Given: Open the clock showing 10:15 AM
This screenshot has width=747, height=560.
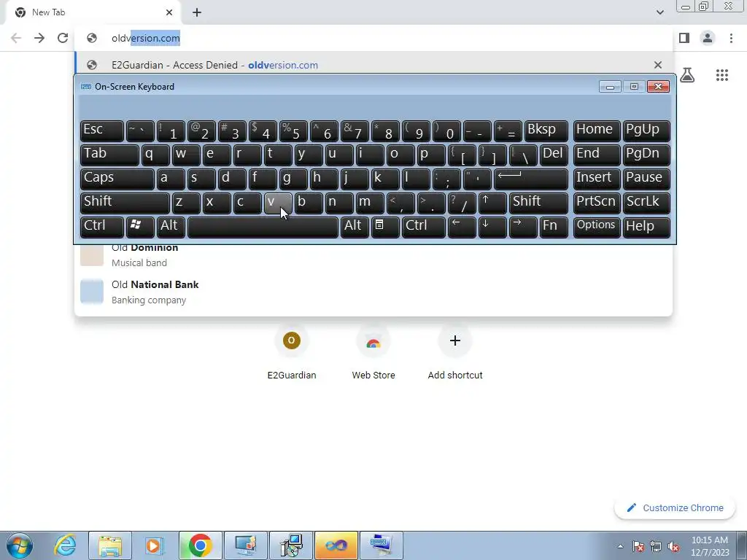Looking at the screenshot, I should tap(710, 546).
